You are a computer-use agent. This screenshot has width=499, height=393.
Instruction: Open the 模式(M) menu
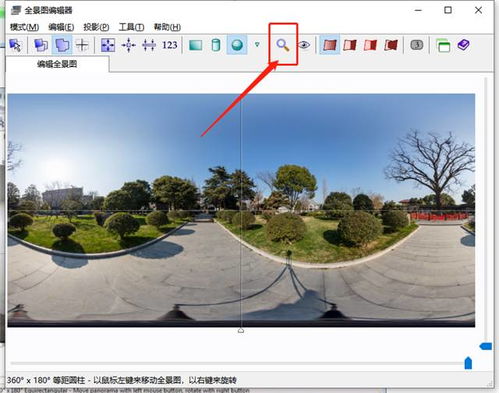(x=24, y=27)
